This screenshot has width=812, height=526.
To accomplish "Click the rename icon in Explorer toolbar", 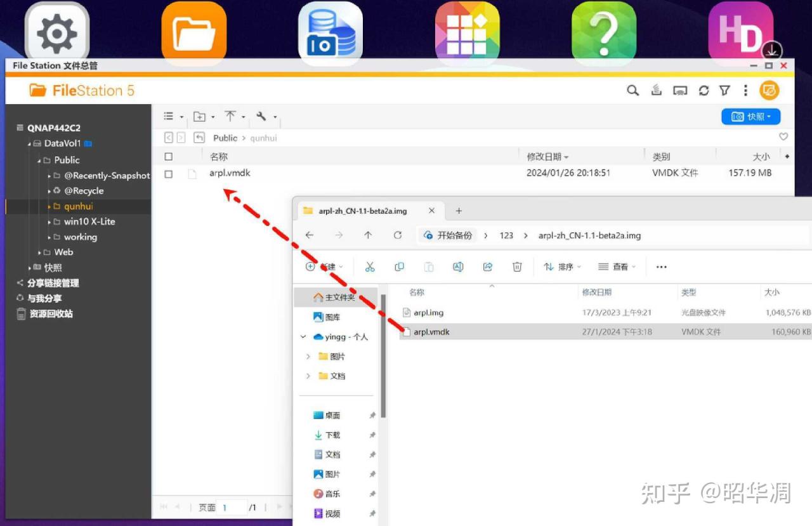I will (458, 267).
